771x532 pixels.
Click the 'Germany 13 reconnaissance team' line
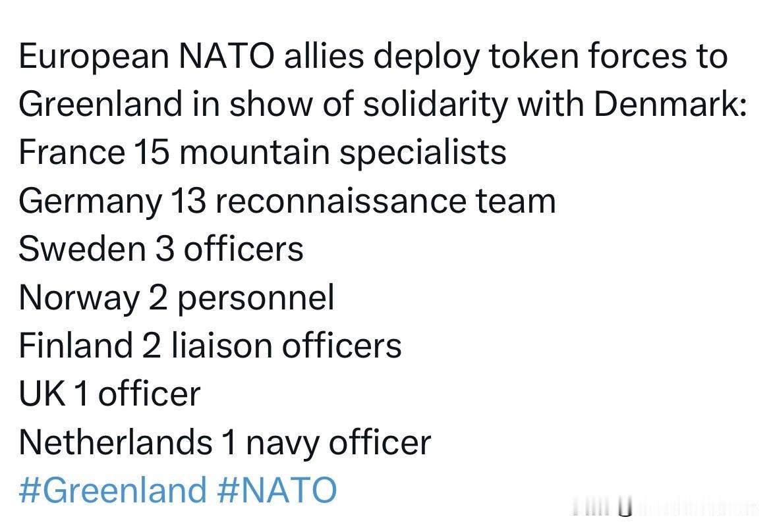click(x=287, y=201)
